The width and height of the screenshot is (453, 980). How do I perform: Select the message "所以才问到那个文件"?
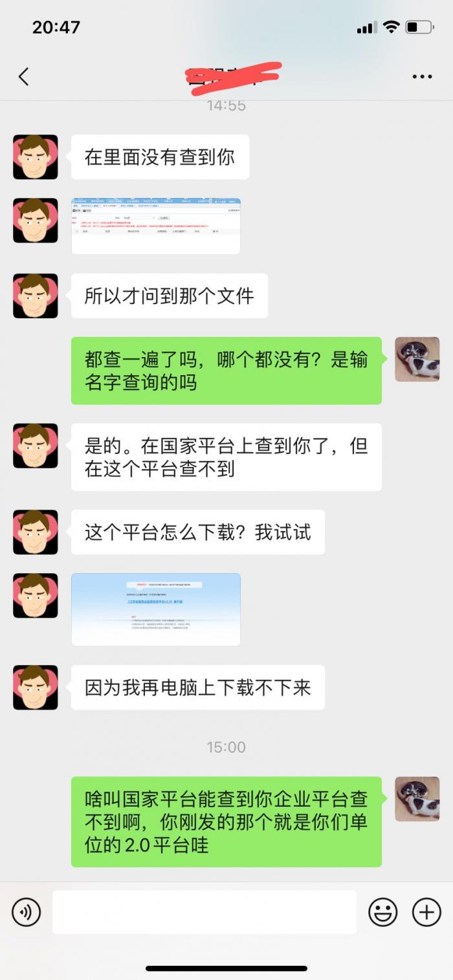click(x=170, y=296)
